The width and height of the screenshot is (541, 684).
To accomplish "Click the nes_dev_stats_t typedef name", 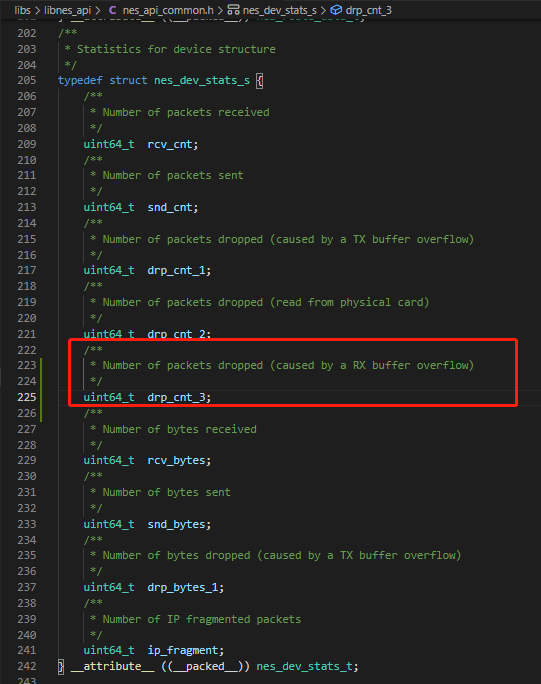I will point(304,666).
